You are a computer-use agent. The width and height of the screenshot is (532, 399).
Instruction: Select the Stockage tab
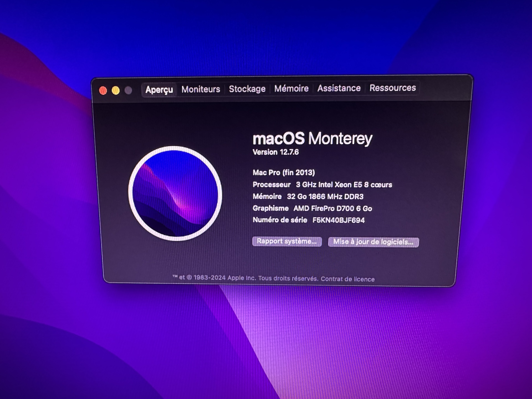point(247,89)
